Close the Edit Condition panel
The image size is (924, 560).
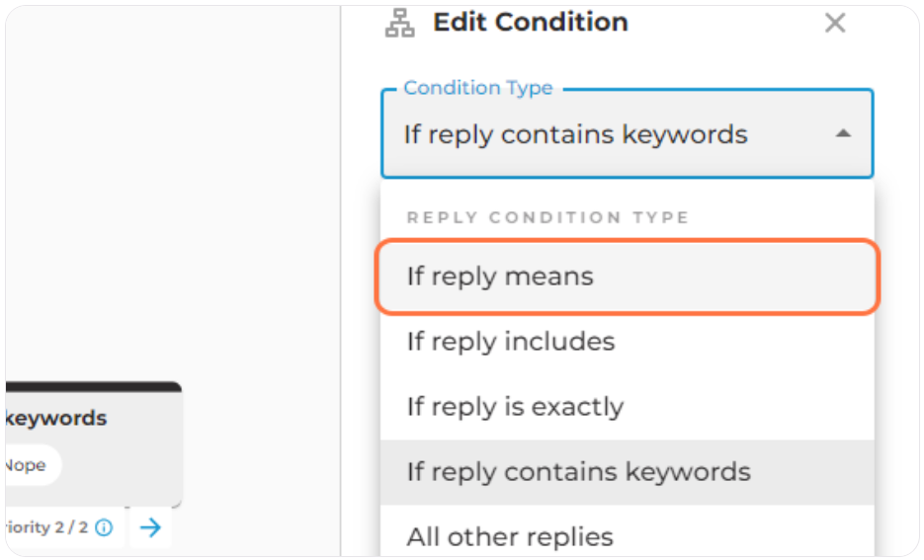[834, 23]
